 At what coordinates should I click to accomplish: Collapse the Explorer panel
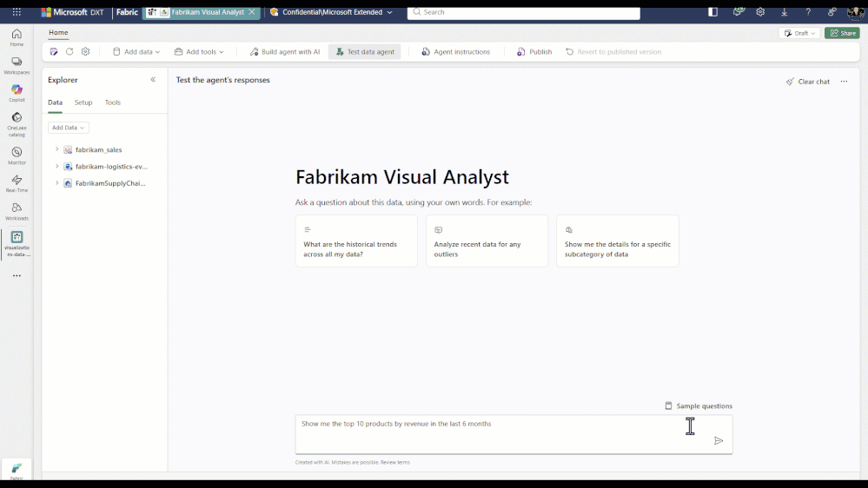[153, 80]
